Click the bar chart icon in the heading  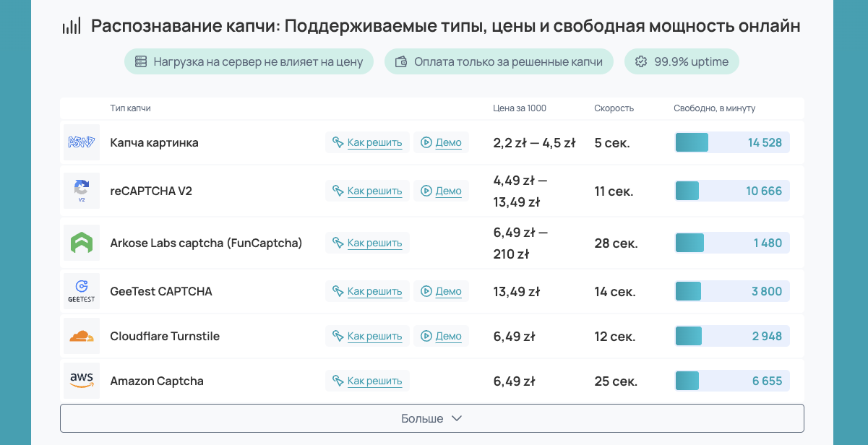click(x=71, y=25)
